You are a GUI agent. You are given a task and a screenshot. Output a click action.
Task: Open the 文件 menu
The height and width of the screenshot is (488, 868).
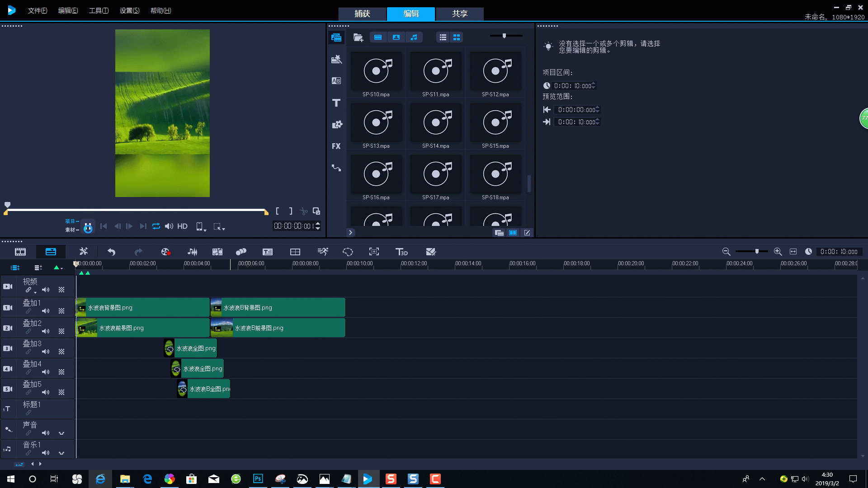(37, 10)
